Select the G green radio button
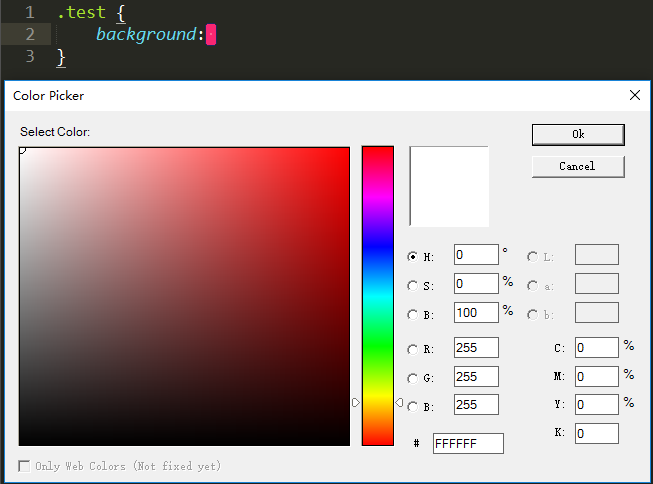Viewport: 653px width, 484px height. click(x=413, y=378)
